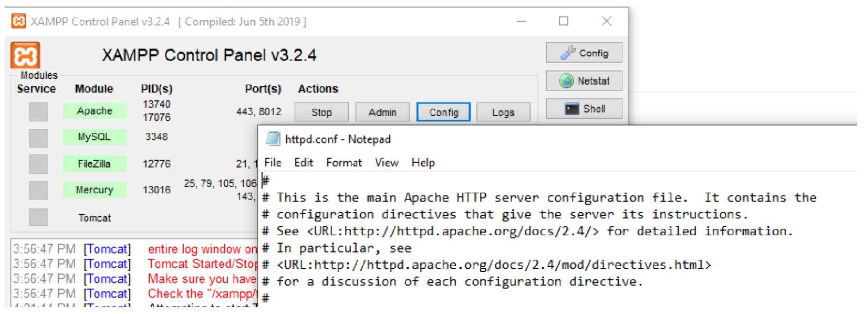Toggle the Apache service checkbox
The width and height of the screenshot is (868, 314).
coord(38,111)
